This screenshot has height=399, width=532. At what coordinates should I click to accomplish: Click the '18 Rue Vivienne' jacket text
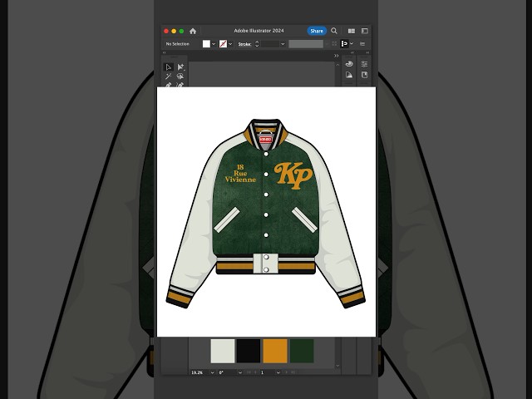click(240, 174)
